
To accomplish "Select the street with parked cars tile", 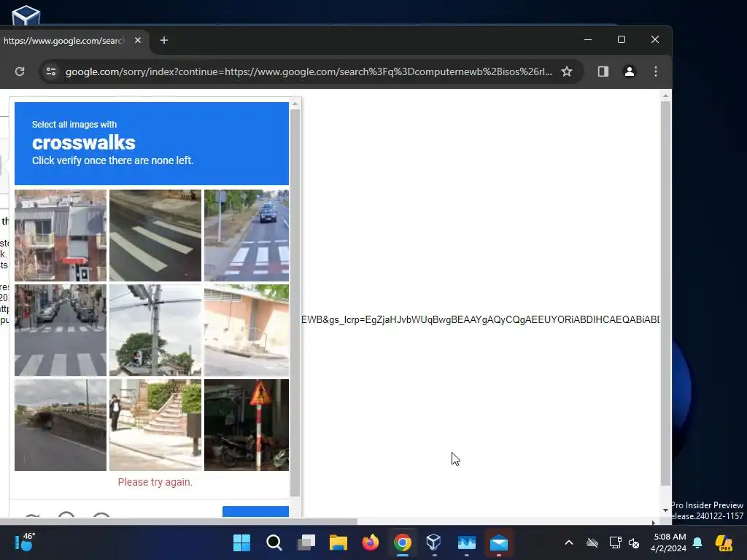I will coord(61,330).
